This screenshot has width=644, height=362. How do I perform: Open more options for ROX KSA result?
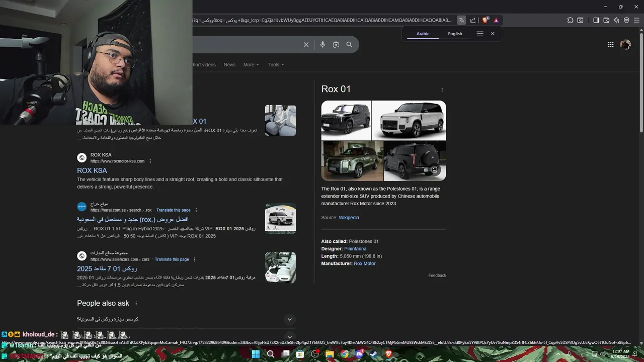[150, 161]
